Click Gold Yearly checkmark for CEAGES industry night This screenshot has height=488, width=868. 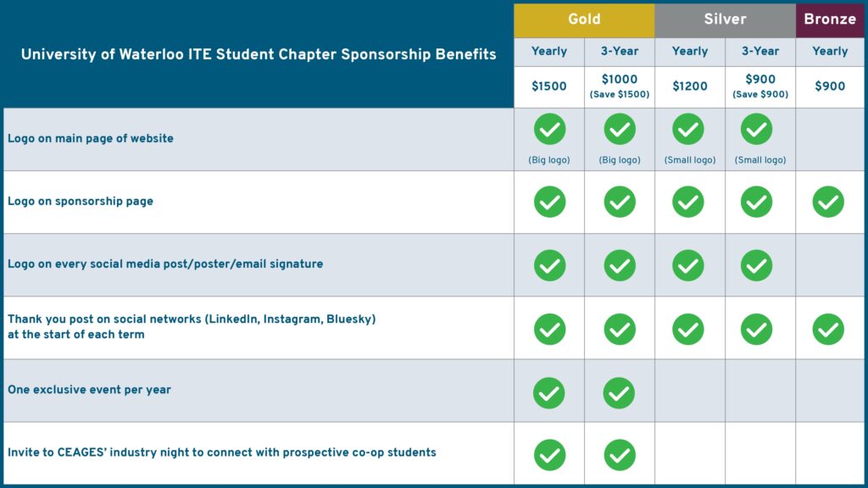point(549,455)
